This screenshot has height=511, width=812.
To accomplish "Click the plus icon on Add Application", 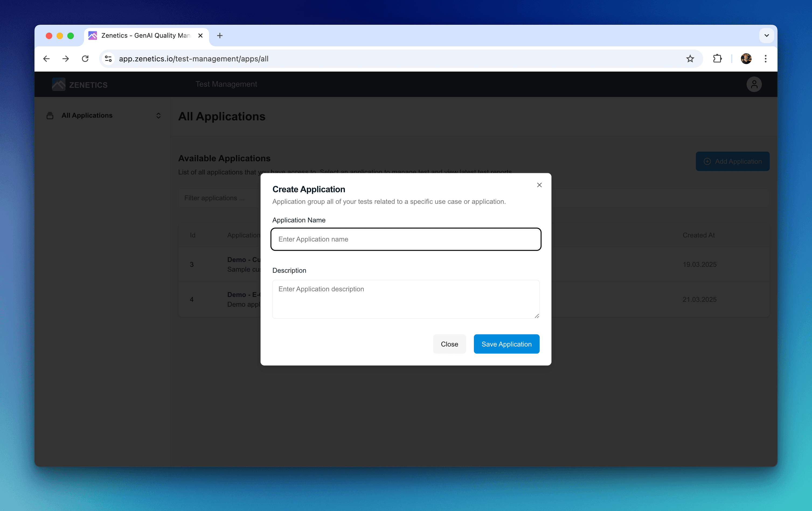I will pos(707,161).
